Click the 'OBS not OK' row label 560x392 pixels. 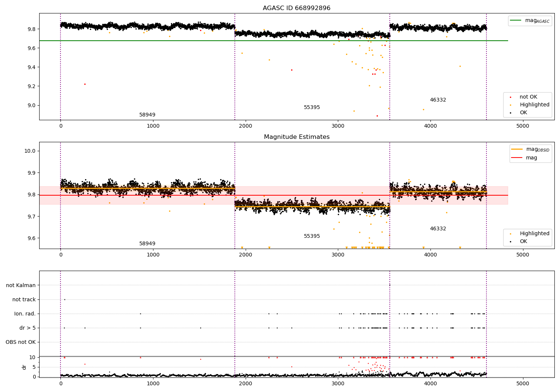coord(21,342)
